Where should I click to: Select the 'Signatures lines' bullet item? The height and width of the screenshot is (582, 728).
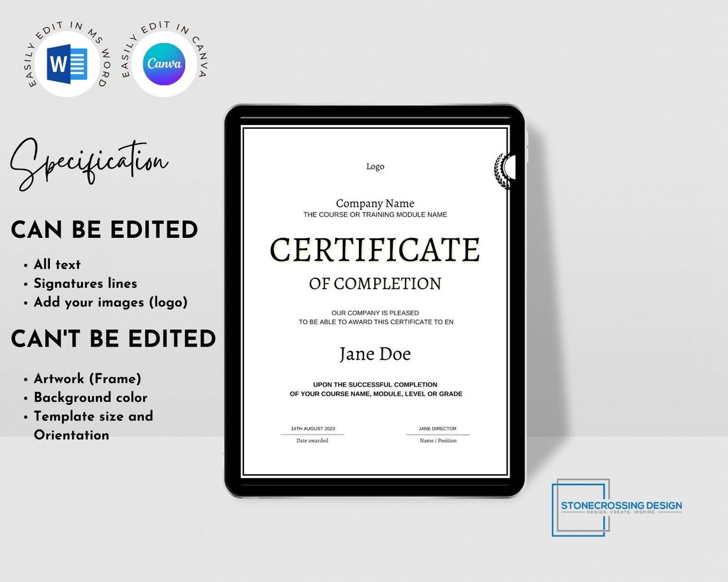pos(84,283)
